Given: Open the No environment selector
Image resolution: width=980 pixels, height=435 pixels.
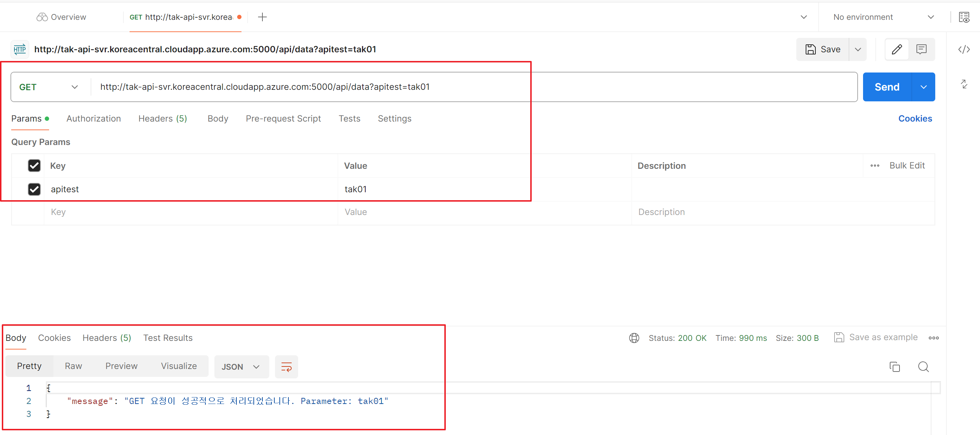Looking at the screenshot, I should 883,17.
